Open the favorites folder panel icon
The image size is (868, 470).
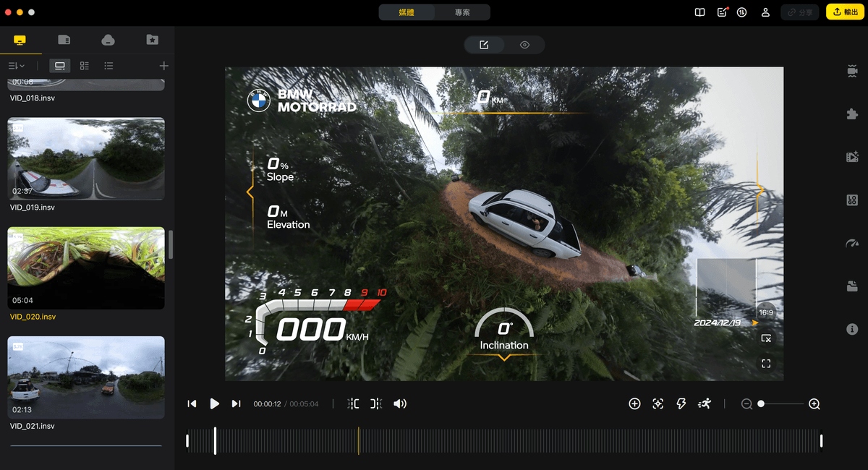point(152,40)
